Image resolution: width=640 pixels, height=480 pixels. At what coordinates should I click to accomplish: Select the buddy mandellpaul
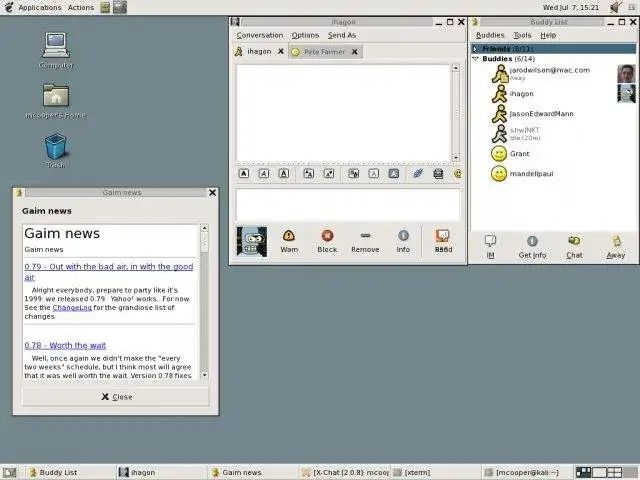click(553, 173)
